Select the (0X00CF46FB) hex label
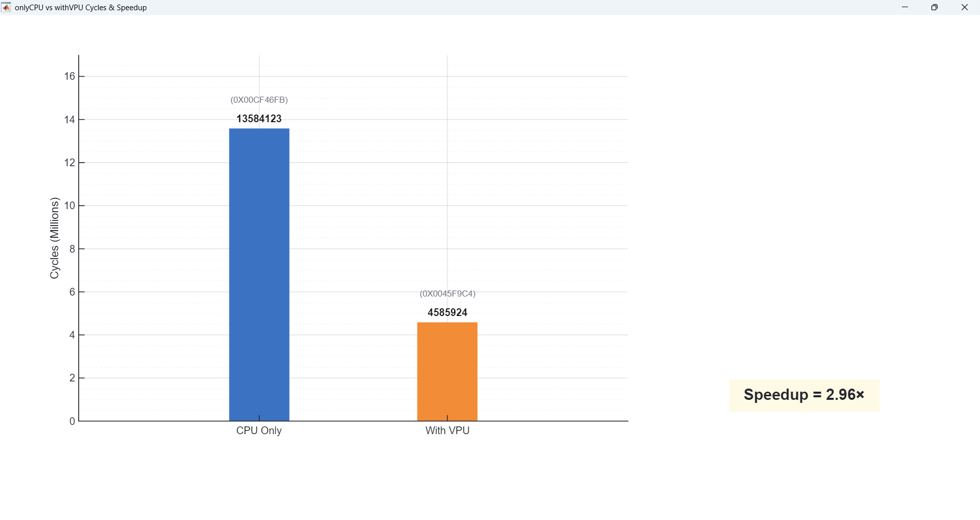The width and height of the screenshot is (980, 520). coord(259,100)
